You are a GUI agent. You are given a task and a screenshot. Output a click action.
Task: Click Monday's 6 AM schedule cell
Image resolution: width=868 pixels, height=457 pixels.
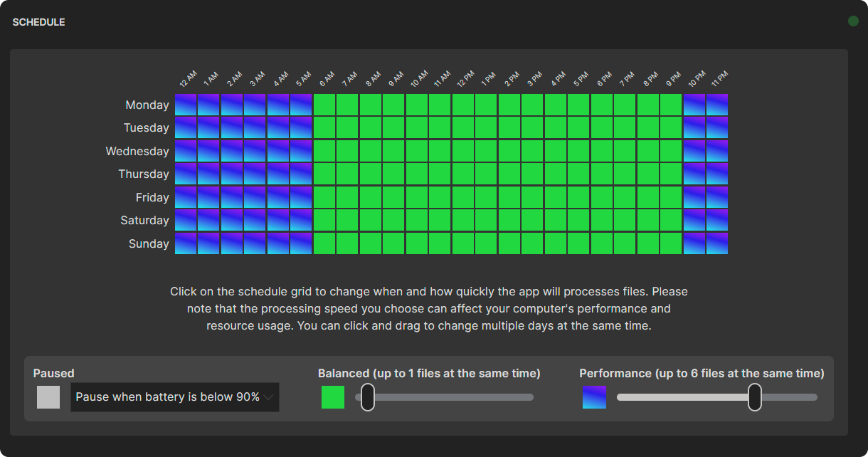(324, 105)
